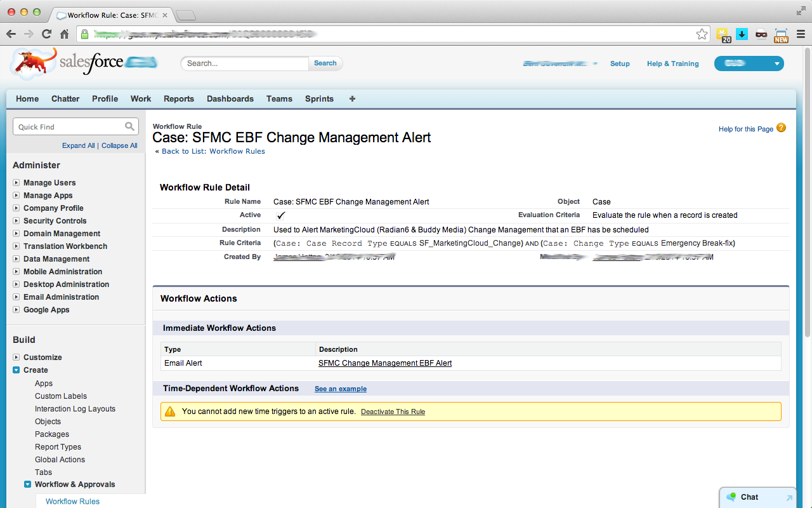The width and height of the screenshot is (812, 508).
Task: Expand the Customize section
Action: [16, 358]
